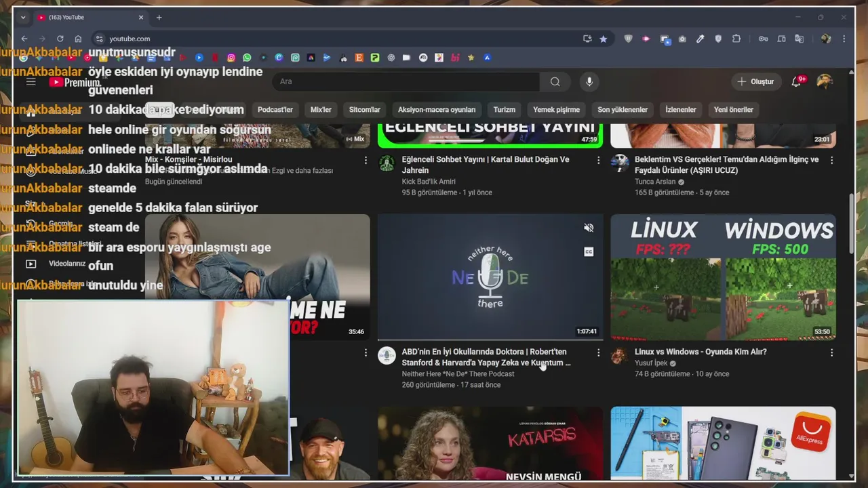Select the Yemek pişirme filter chip
The width and height of the screenshot is (868, 488).
pos(557,110)
